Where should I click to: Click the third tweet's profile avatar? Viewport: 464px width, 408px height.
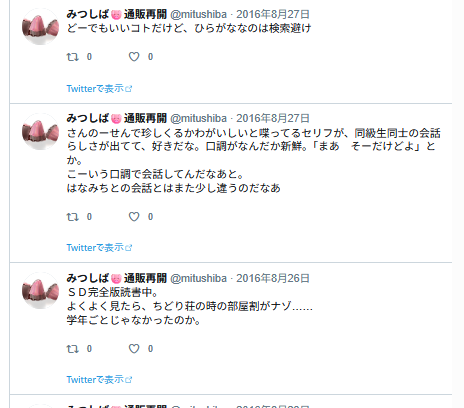click(40, 291)
